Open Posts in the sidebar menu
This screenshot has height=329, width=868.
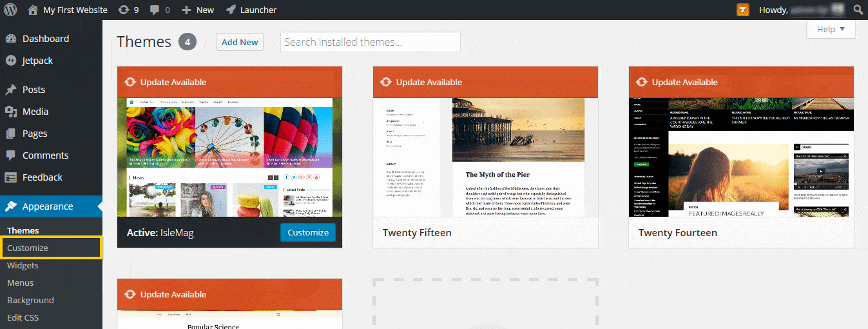click(x=34, y=90)
